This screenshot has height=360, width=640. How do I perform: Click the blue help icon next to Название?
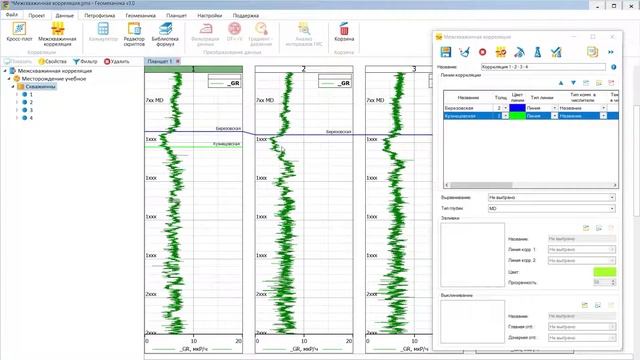pos(613,67)
